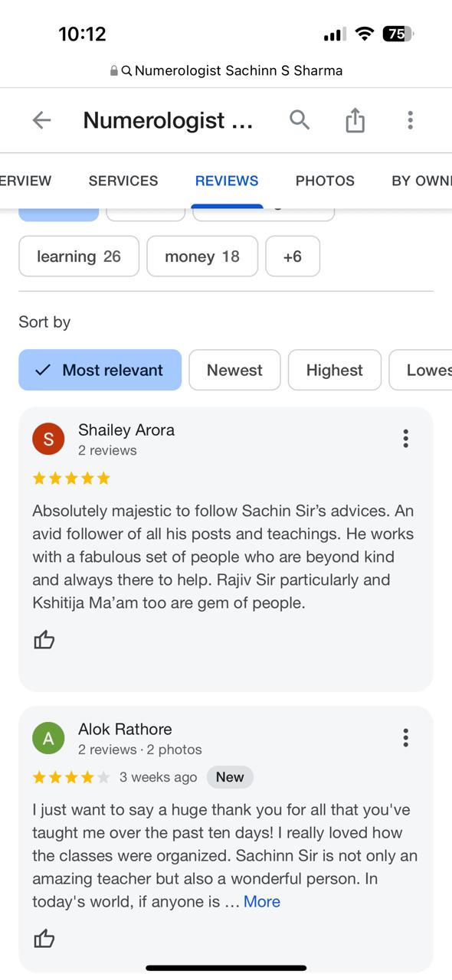Filter reviews by money 18 chip
This screenshot has width=452, height=980.
point(202,256)
